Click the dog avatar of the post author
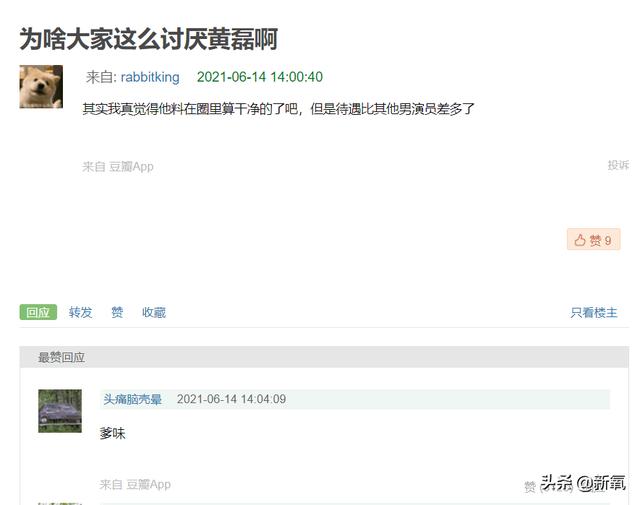640x505 pixels. click(41, 87)
